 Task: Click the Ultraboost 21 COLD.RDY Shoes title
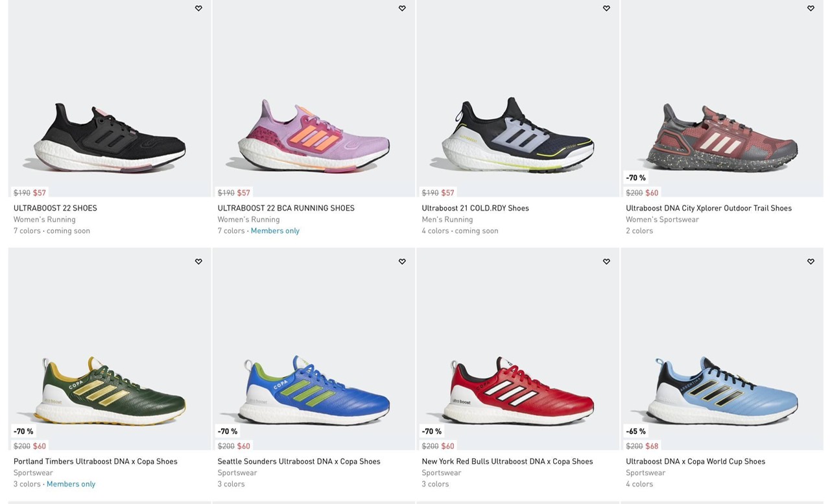475,208
